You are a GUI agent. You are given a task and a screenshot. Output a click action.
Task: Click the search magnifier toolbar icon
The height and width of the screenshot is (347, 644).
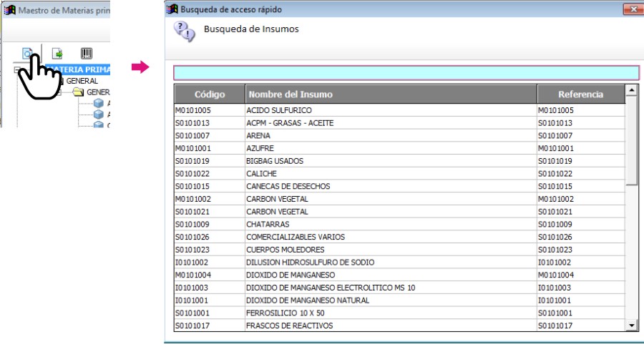[x=27, y=54]
